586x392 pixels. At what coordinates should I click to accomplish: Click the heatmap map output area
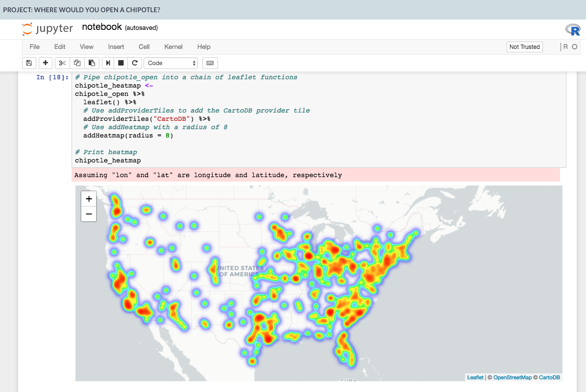coord(319,283)
